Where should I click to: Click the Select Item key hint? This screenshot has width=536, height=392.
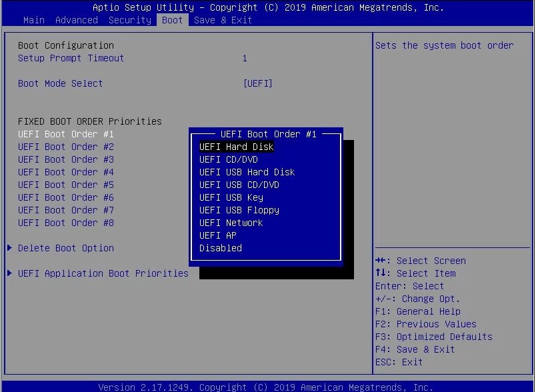(x=415, y=273)
